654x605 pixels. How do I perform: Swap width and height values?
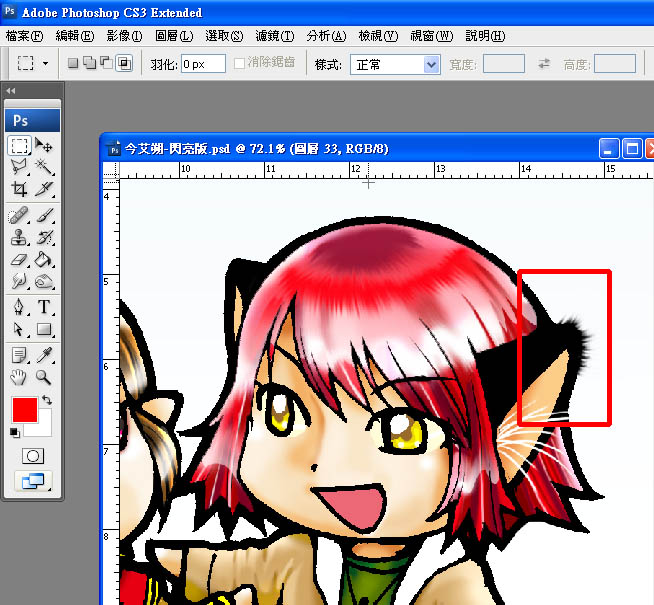(544, 63)
